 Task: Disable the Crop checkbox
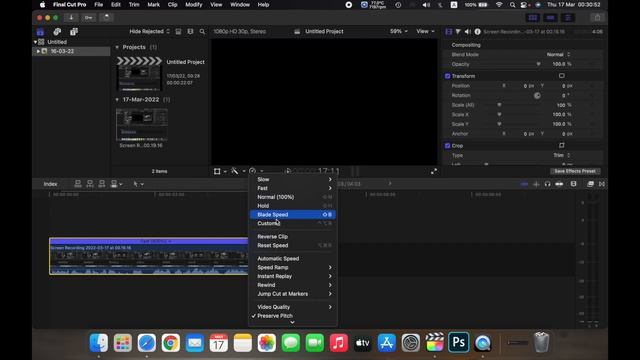point(447,146)
